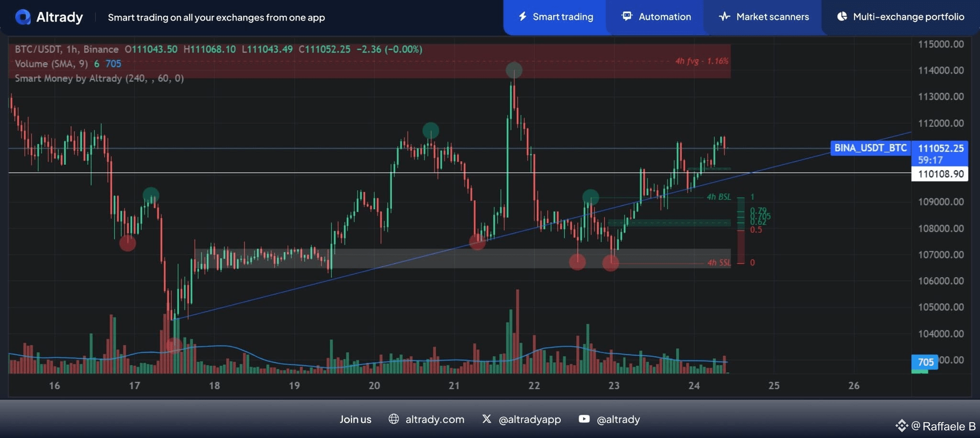Click the Altrady logo icon
980x438 pixels.
coord(23,17)
